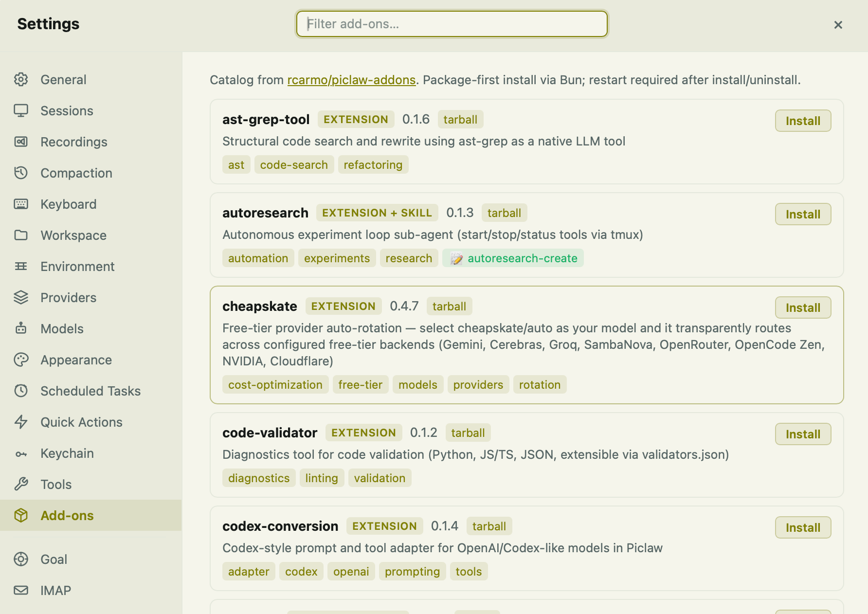Click the General gear icon
868x614 pixels.
[21, 79]
